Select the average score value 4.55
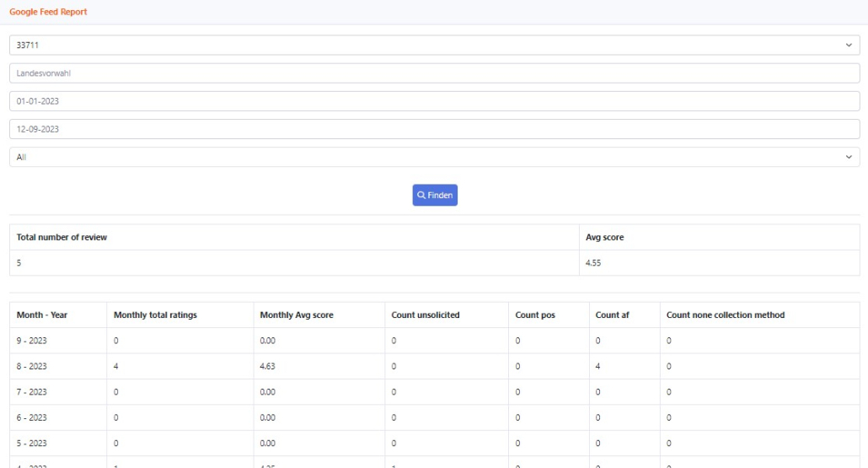This screenshot has width=868, height=468. tap(593, 263)
